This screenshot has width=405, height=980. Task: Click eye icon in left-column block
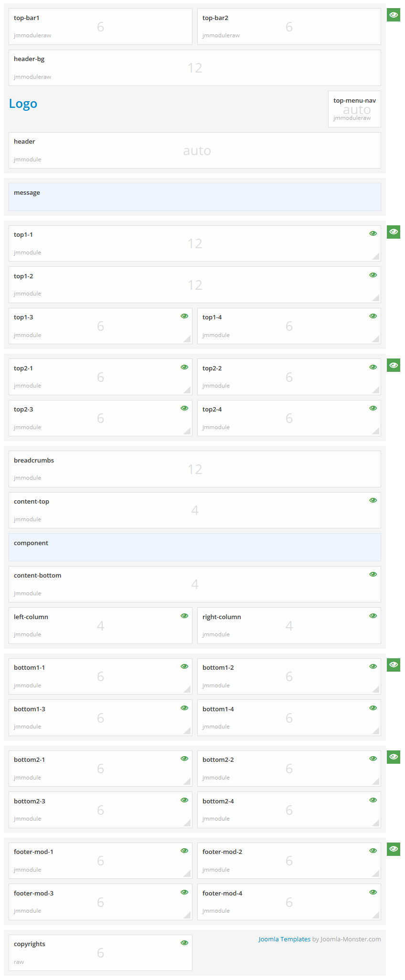184,616
